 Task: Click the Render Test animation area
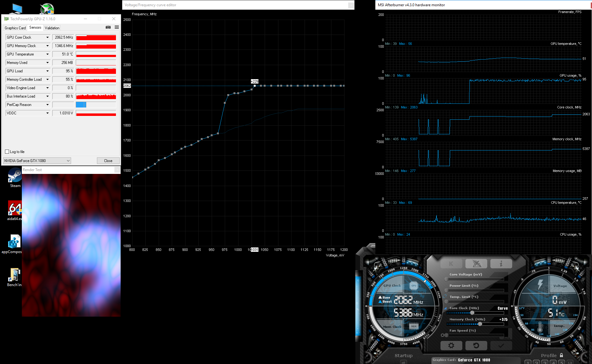point(71,245)
